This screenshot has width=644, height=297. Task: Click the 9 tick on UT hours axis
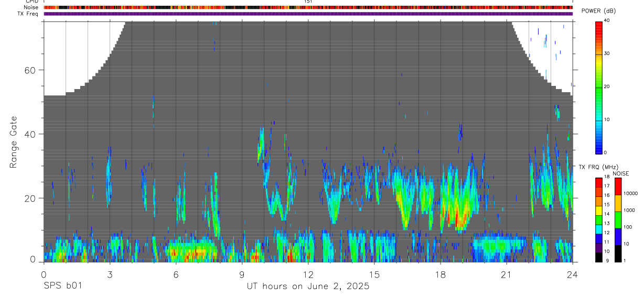(242, 274)
